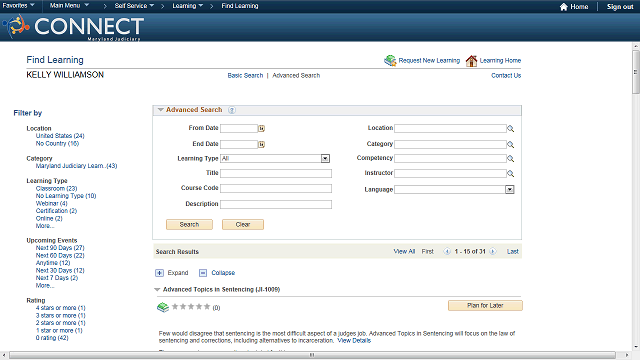640x360 pixels.
Task: Filter by United States location
Action: pos(60,136)
